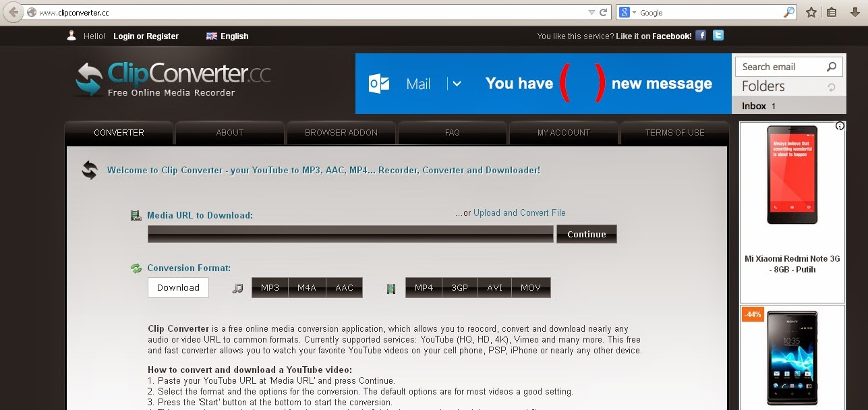The width and height of the screenshot is (868, 410).
Task: Click the browser address bar URL
Action: [x=74, y=13]
